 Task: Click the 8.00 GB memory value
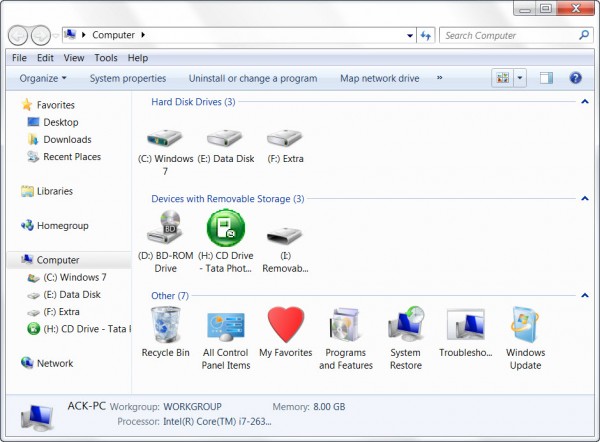pos(329,406)
